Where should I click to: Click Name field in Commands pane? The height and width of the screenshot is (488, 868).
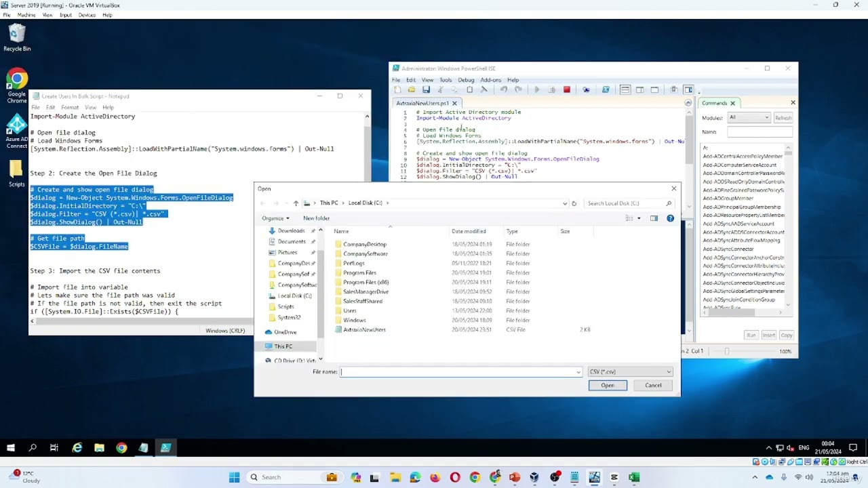click(x=759, y=132)
